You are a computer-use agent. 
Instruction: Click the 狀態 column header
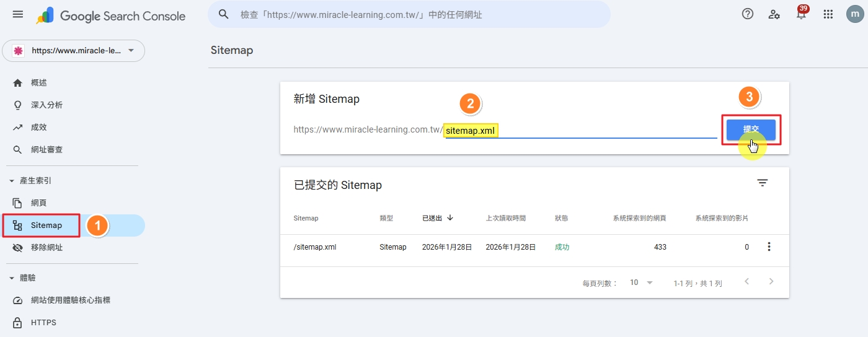(x=562, y=218)
